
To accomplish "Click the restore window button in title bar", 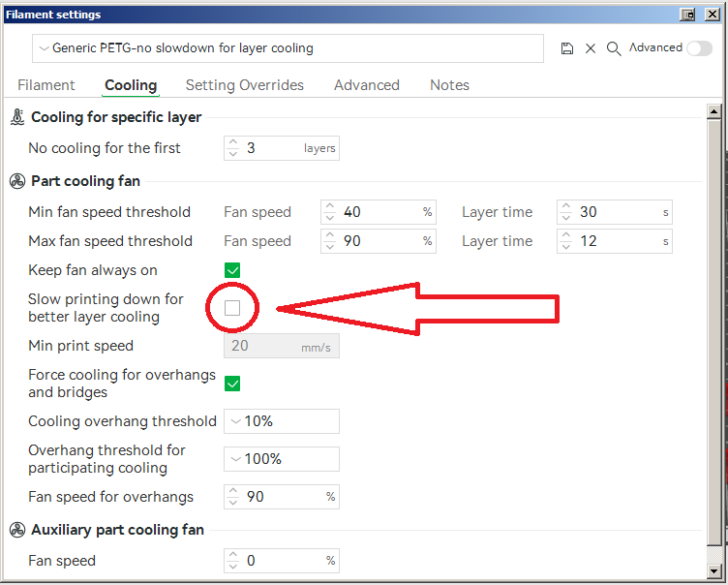I will point(687,15).
